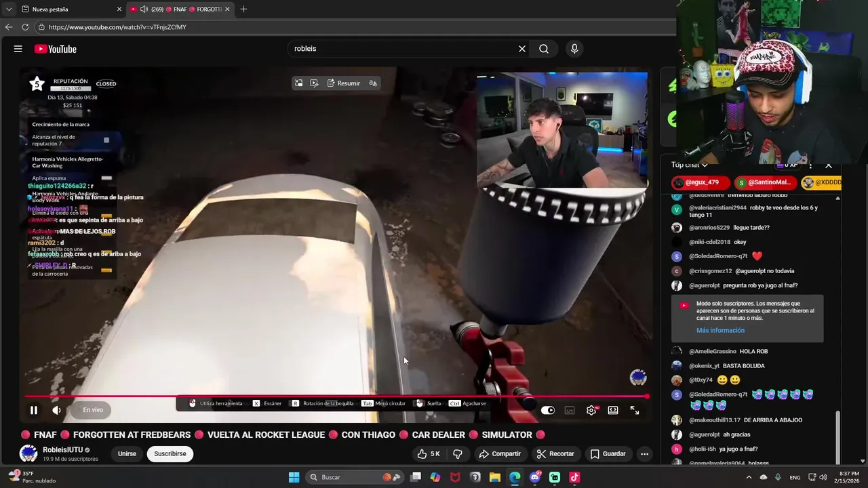Open a new browser tab with the plus
This screenshot has height=488, width=868.
(243, 9)
